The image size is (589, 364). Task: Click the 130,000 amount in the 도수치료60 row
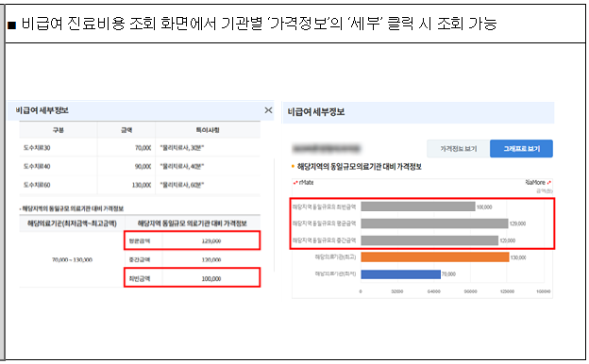click(x=142, y=185)
